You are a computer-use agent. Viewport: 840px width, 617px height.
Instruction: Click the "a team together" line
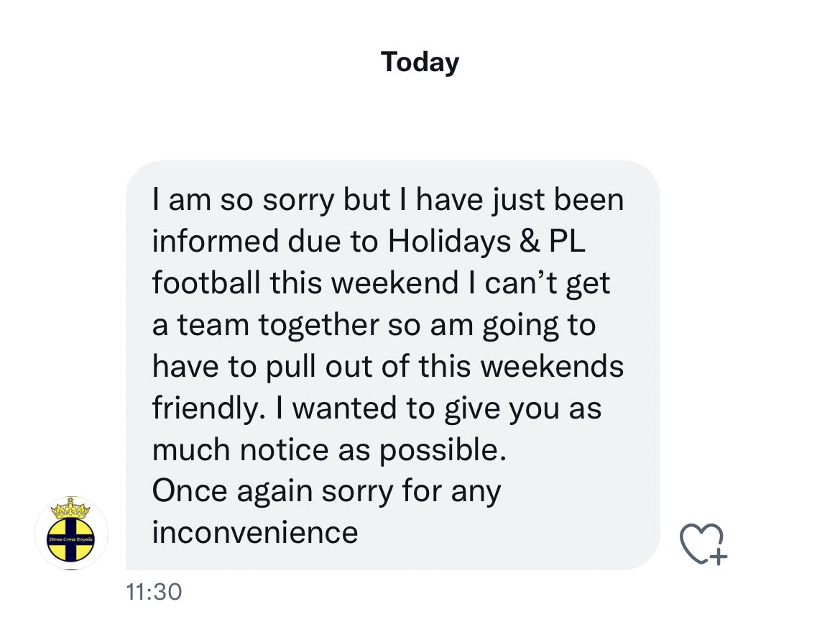(x=264, y=325)
